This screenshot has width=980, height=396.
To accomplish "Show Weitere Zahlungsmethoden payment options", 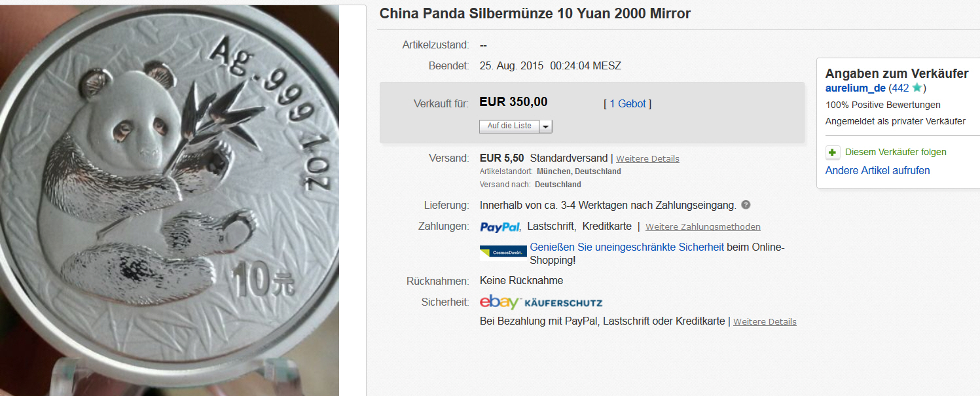I will click(703, 227).
